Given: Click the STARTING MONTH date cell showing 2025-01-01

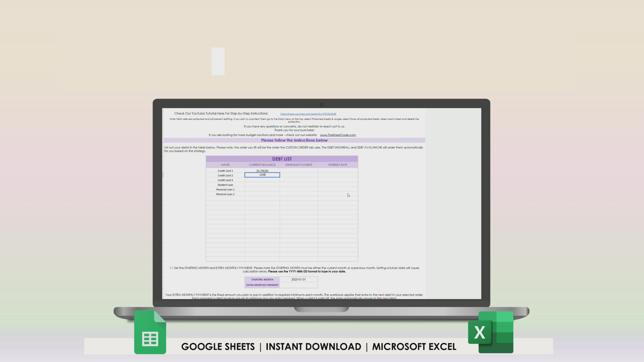Looking at the screenshot, I should (298, 279).
